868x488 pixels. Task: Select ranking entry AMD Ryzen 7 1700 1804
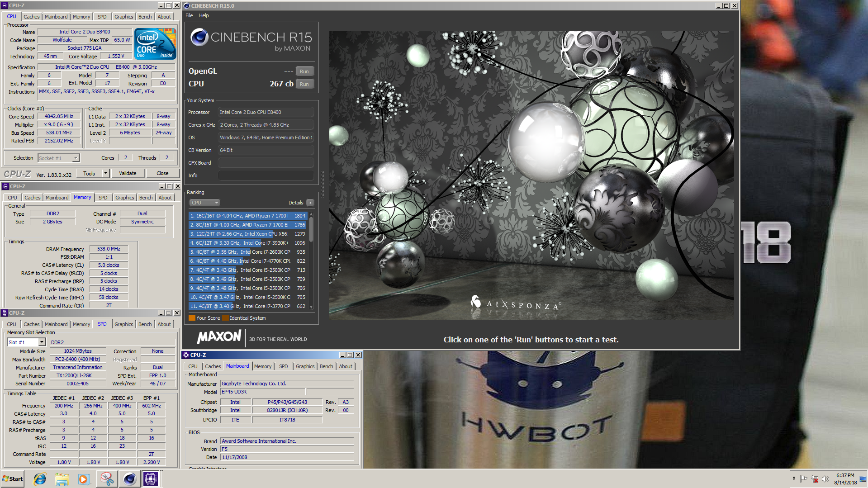point(248,216)
